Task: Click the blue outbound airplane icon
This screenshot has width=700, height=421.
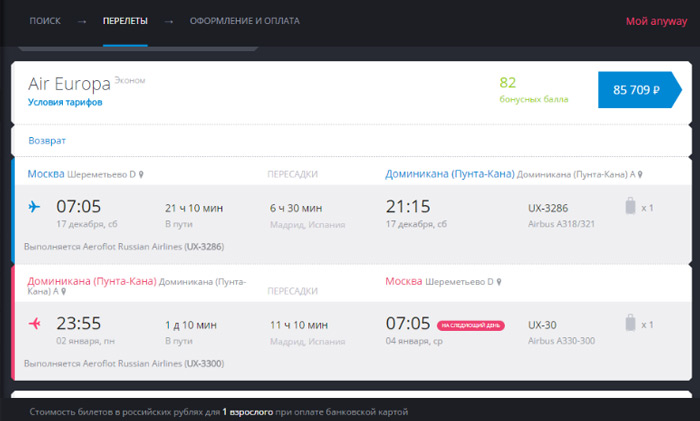Action: click(34, 207)
